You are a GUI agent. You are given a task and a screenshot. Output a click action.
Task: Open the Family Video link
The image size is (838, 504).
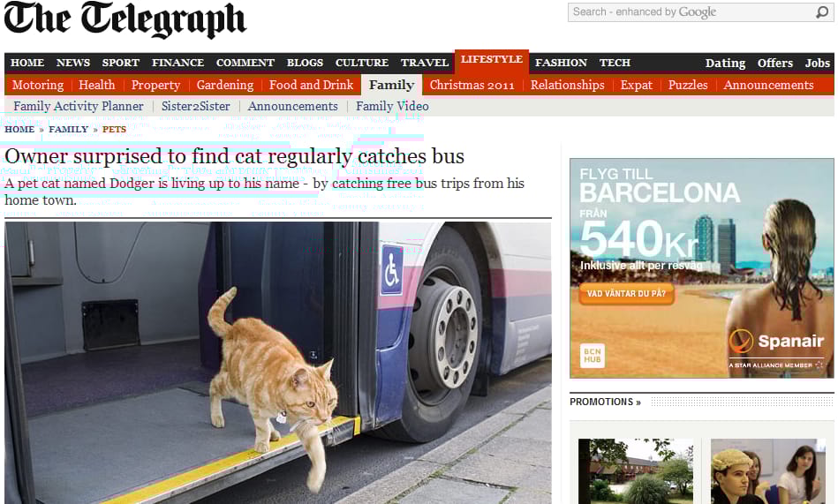click(392, 106)
